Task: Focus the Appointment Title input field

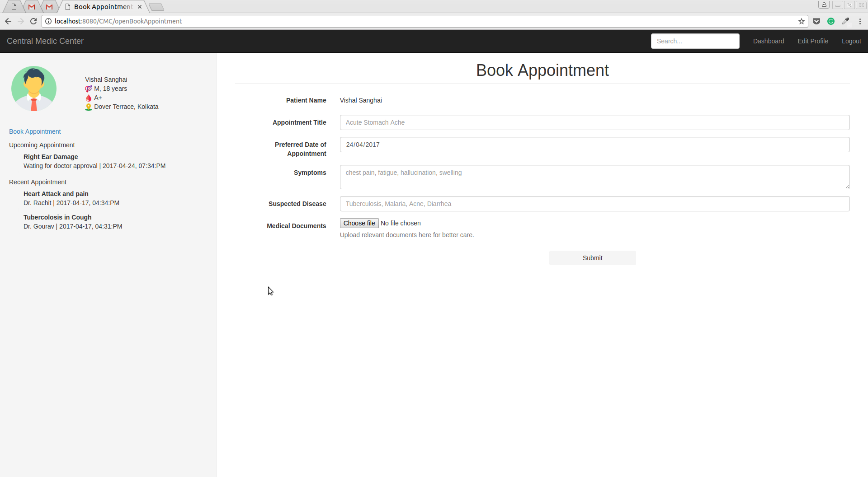Action: click(x=594, y=122)
